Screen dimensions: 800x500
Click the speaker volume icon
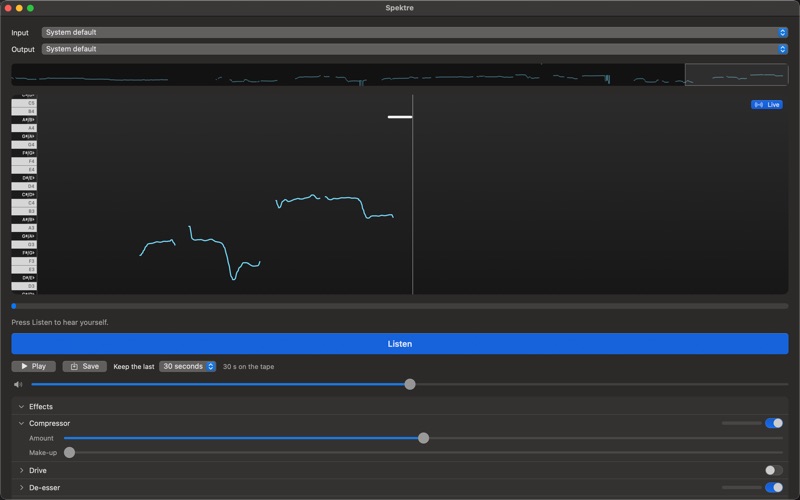point(18,384)
